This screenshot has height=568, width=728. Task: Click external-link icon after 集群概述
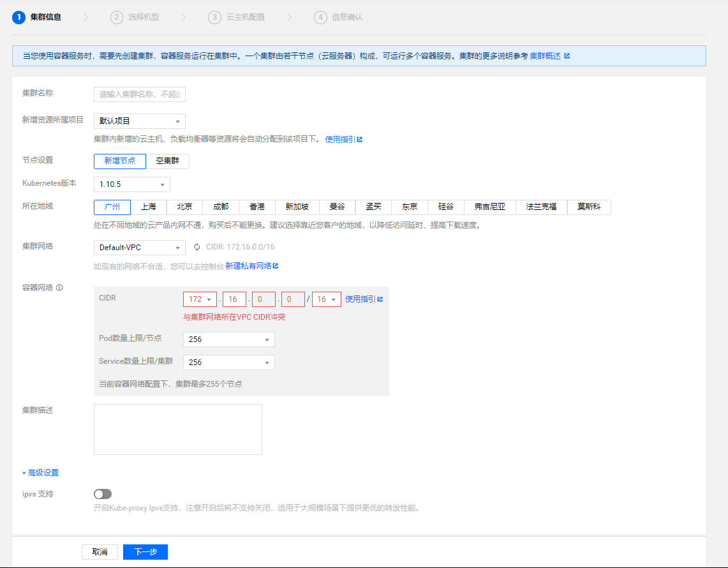(x=567, y=56)
